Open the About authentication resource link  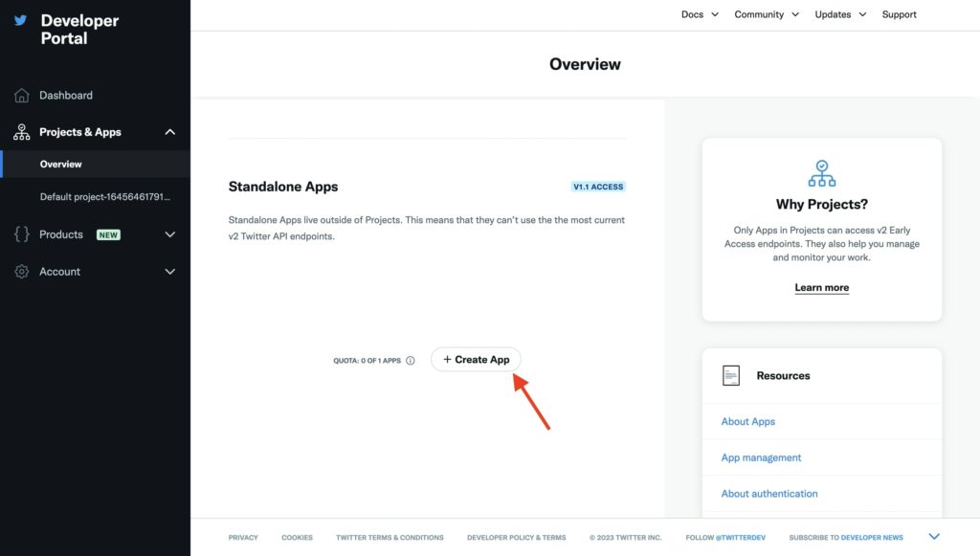point(769,494)
